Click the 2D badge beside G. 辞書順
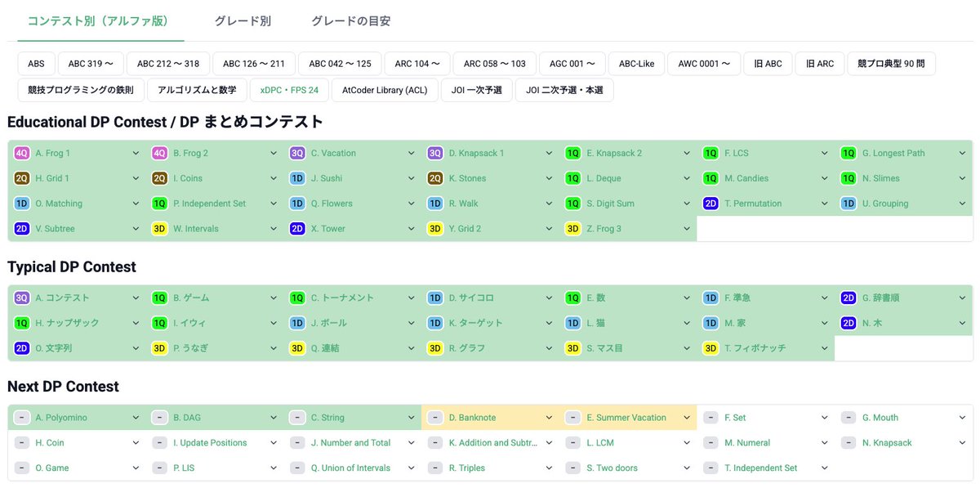Viewport: 980px width, 488px height. 849,298
